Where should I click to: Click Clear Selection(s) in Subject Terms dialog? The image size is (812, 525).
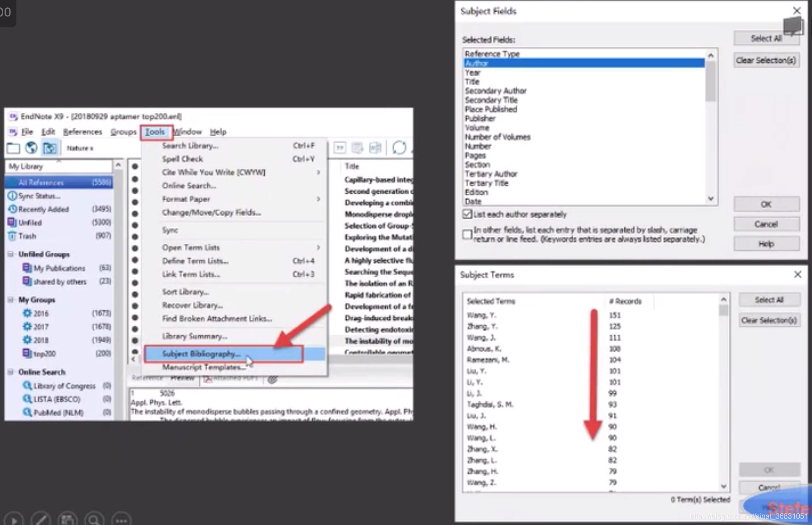click(x=769, y=320)
